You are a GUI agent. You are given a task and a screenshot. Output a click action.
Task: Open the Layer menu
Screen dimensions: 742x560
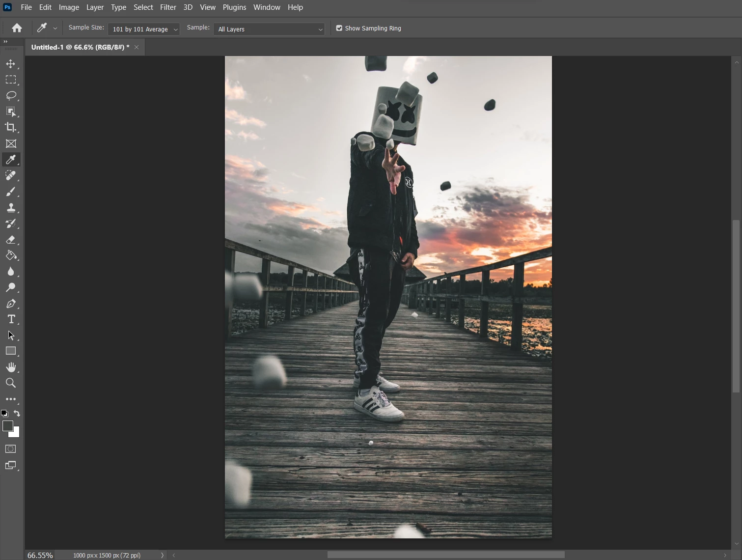(x=95, y=7)
